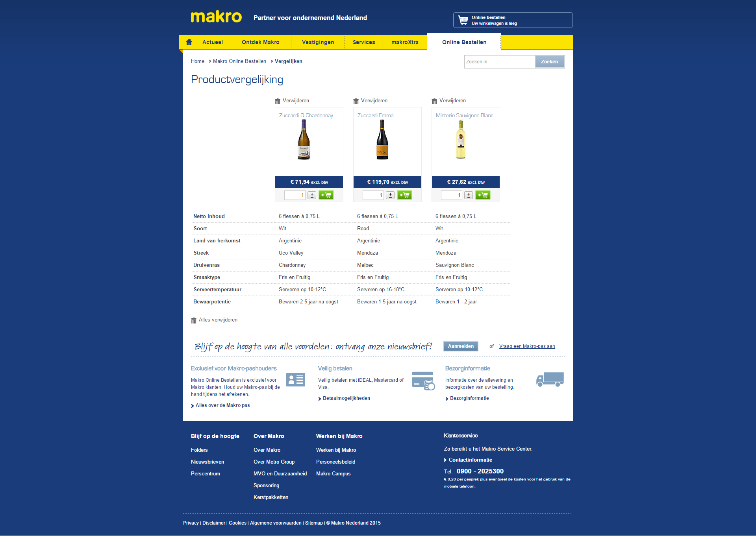Click Vraag een Makro-pas aan link
Screen dimensions: 756x536
(527, 346)
